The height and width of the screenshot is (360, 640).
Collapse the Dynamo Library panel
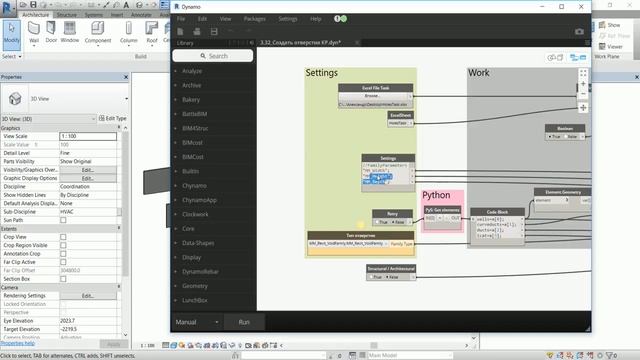[x=251, y=42]
